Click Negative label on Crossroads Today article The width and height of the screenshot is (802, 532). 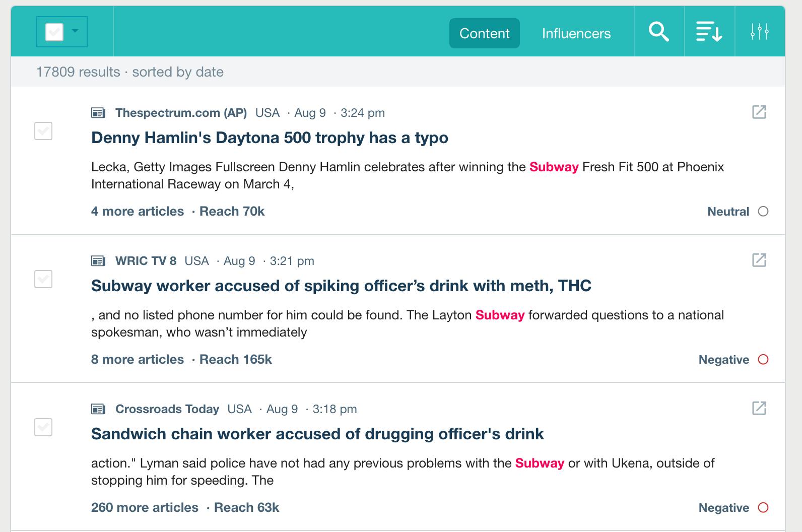pos(724,508)
